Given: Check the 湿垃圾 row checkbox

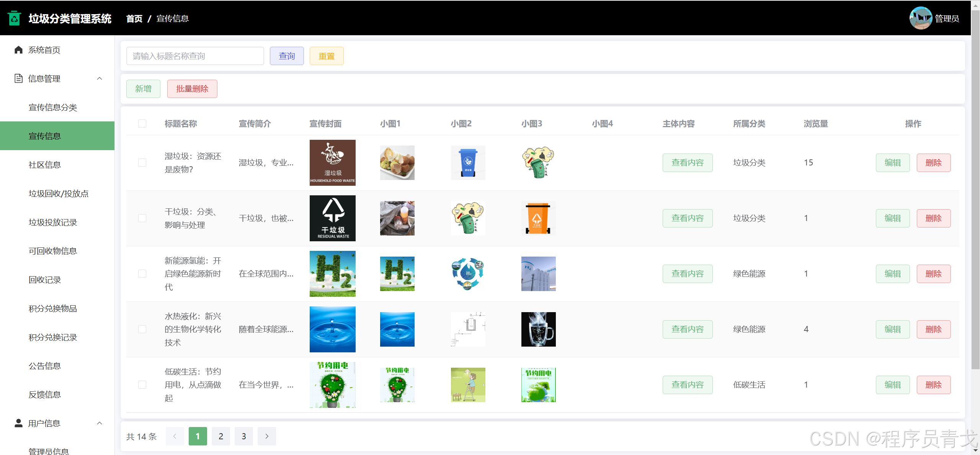Looking at the screenshot, I should [x=142, y=163].
